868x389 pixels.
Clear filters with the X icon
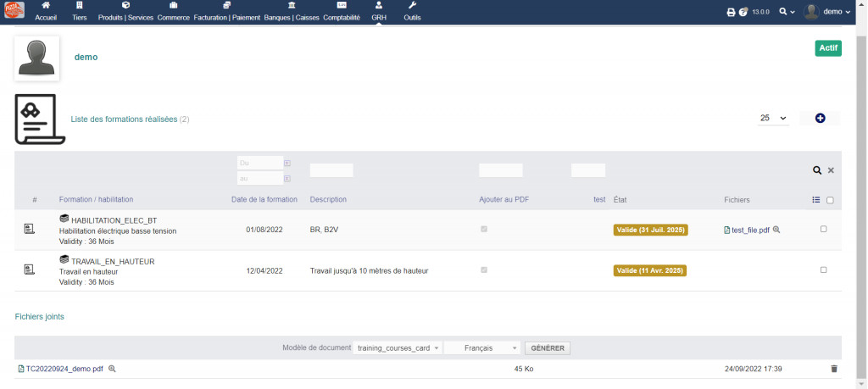coord(831,170)
